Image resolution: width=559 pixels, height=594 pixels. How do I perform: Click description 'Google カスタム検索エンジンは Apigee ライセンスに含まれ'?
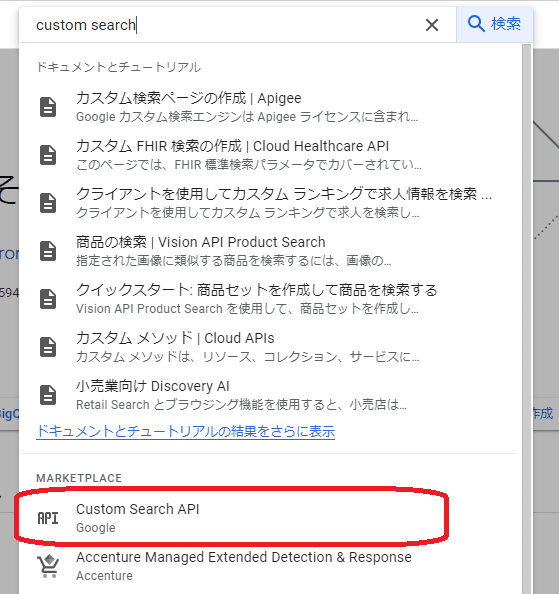tap(247, 117)
